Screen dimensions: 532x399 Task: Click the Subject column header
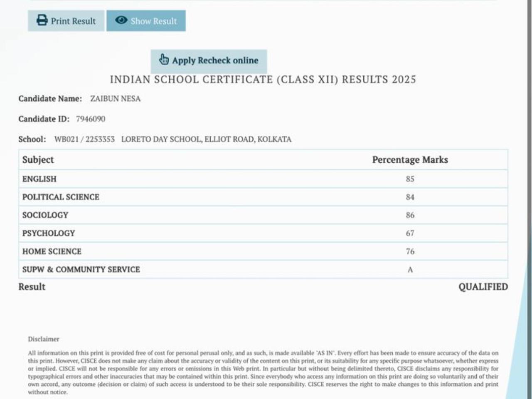coord(38,160)
